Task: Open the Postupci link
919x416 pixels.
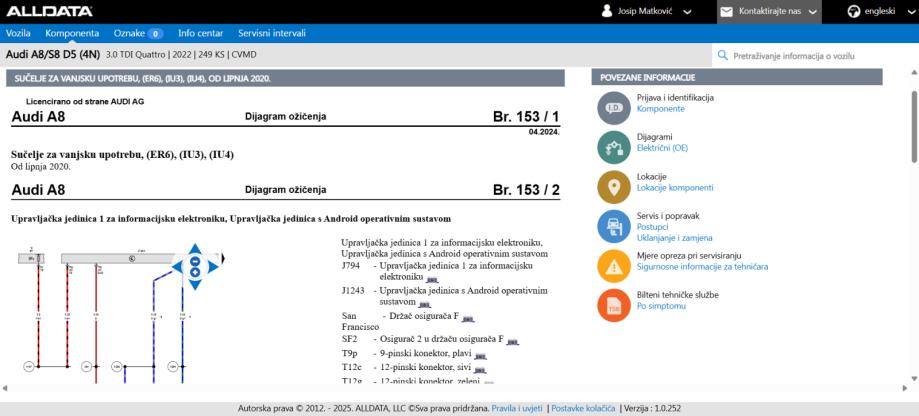Action: (653, 227)
